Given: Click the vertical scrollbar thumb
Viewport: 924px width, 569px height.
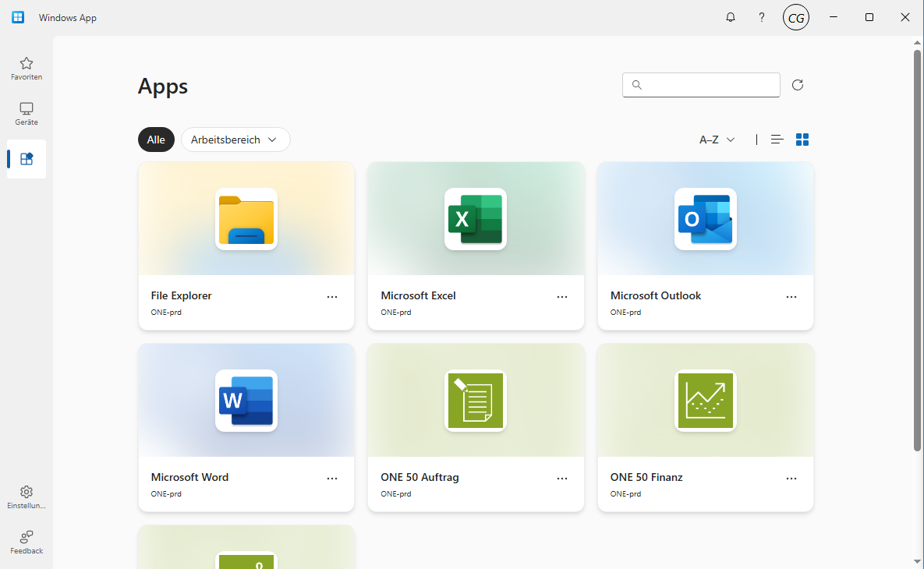Looking at the screenshot, I should click(917, 250).
